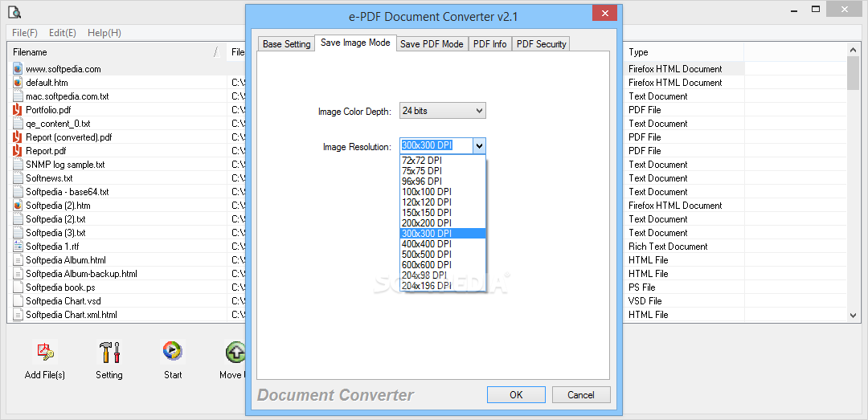
Task: Click the text icon beside Softnews.txt
Action: point(18,178)
